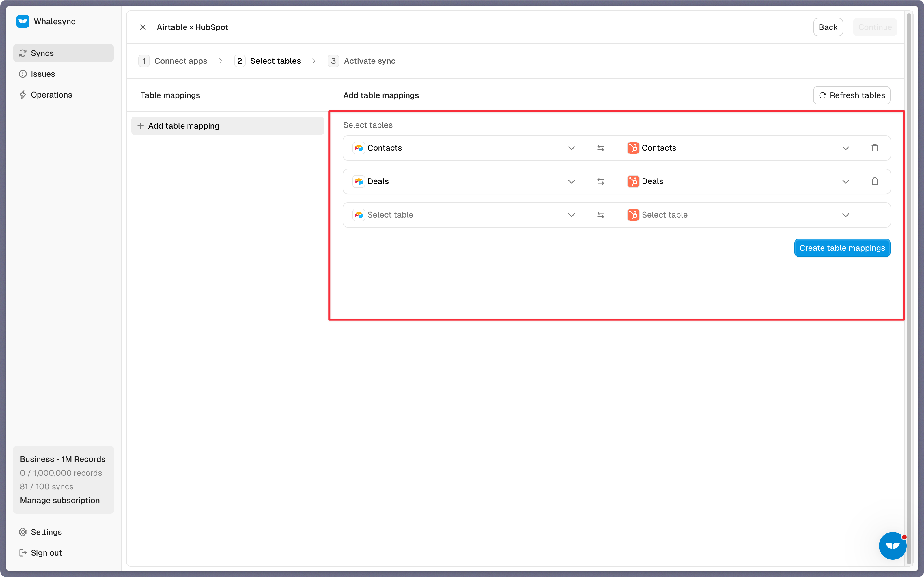Click the HubSpot icon in empty row

tap(633, 215)
